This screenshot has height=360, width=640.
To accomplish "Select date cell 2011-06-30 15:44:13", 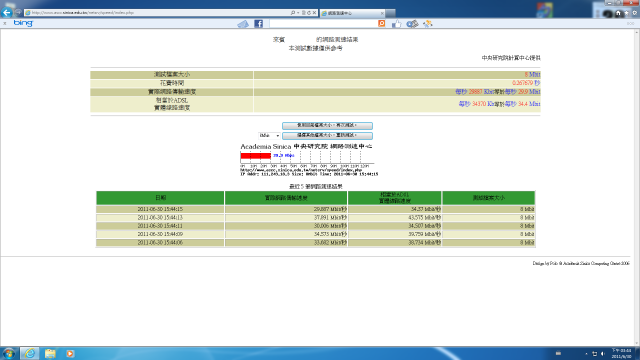I will 160,218.
